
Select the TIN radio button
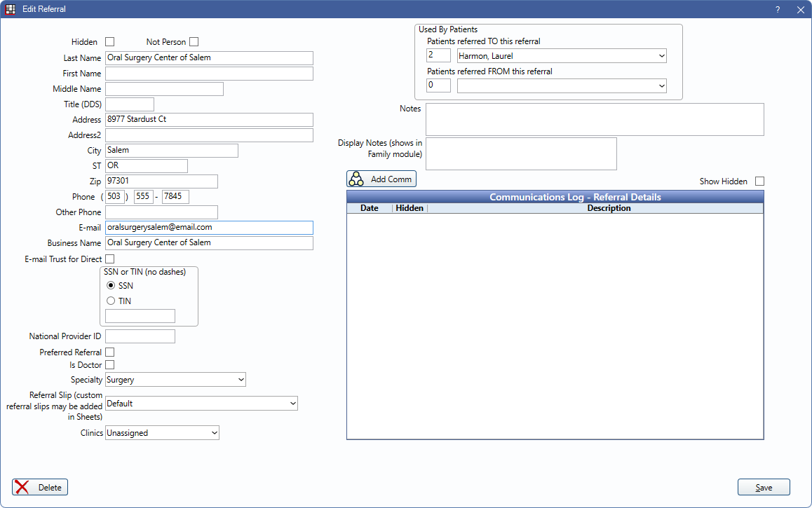(111, 301)
